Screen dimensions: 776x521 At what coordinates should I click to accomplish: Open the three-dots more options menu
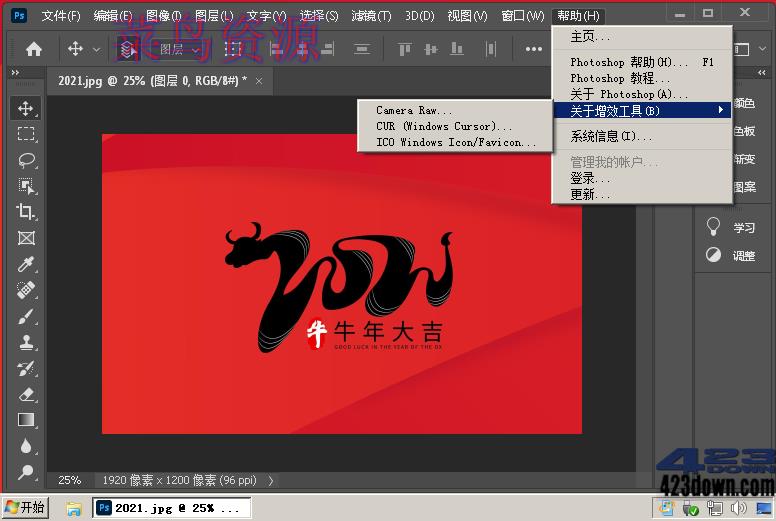pyautogui.click(x=534, y=49)
